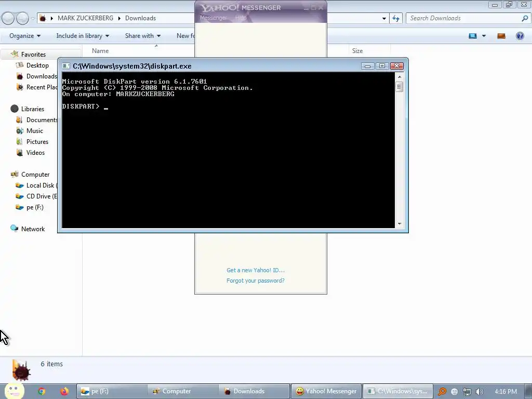Open the Organize menu
This screenshot has height=399, width=532.
tap(25, 36)
